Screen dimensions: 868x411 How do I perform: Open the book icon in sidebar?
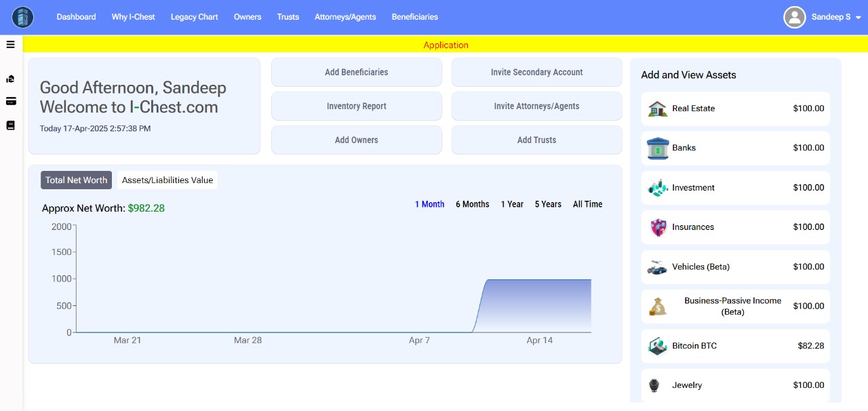coord(11,125)
